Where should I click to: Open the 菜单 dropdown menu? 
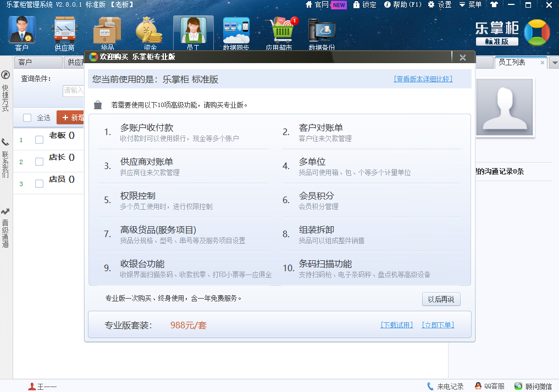[x=470, y=4]
